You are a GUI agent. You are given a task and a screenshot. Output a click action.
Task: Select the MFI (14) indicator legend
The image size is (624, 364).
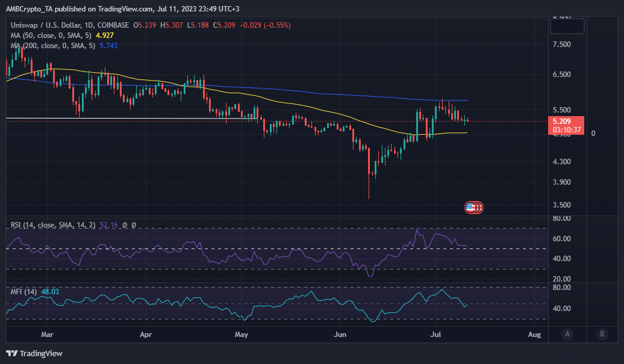point(23,292)
